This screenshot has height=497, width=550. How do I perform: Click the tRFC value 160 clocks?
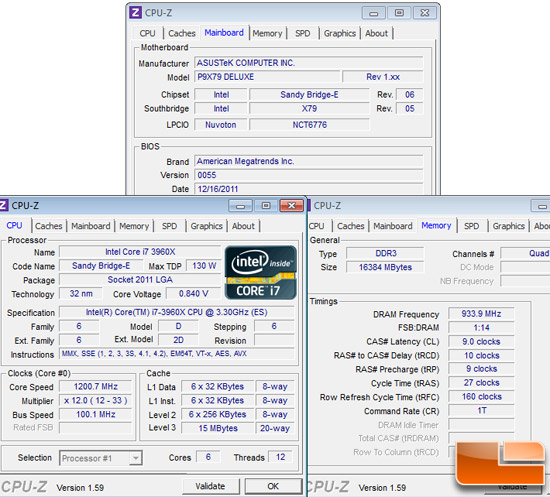481,397
